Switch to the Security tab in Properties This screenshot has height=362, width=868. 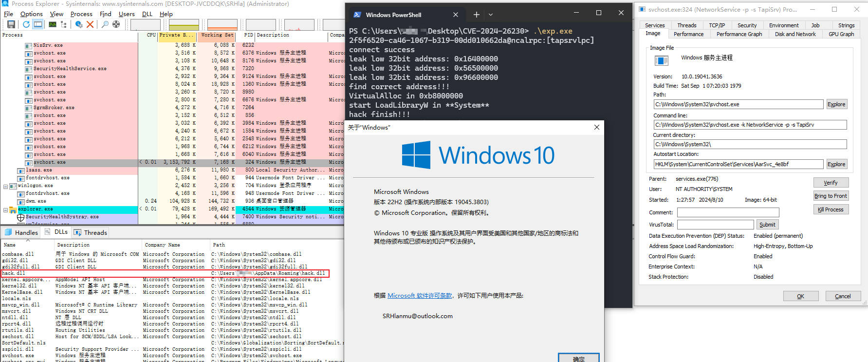[x=747, y=25]
